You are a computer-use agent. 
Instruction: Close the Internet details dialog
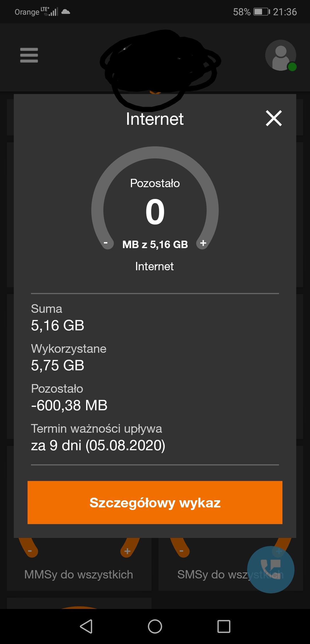[x=274, y=118]
